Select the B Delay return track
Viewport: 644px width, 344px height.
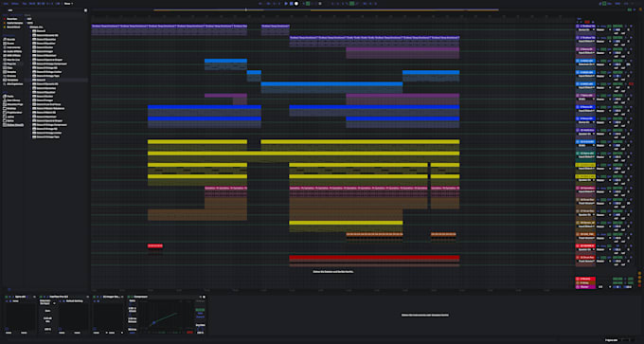pyautogui.click(x=585, y=282)
